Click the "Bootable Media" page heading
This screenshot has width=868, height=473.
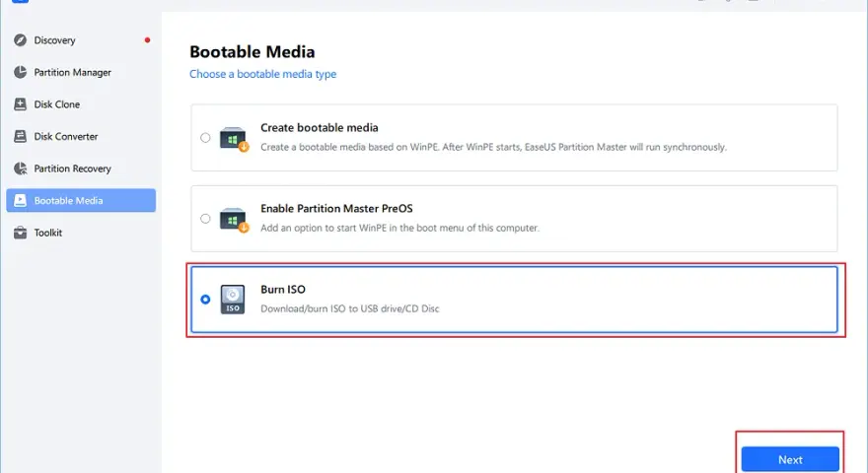click(x=252, y=51)
